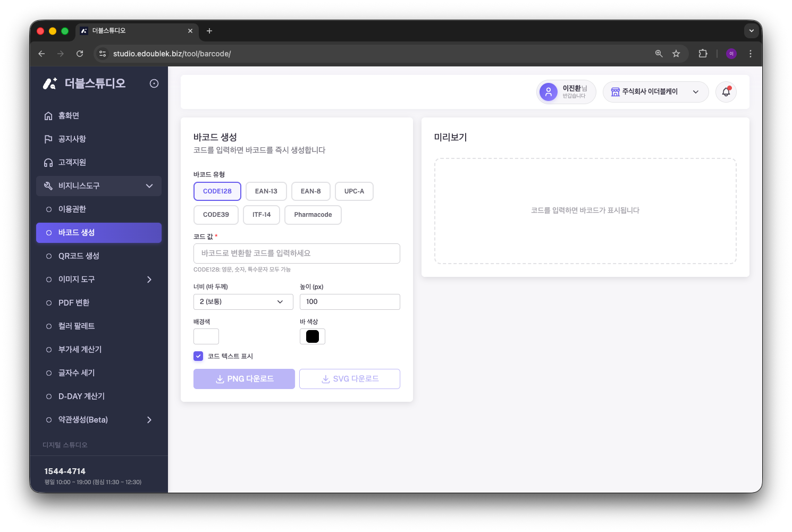Open the 이용권한 sidebar item
Image resolution: width=792 pixels, height=532 pixels.
pos(99,209)
